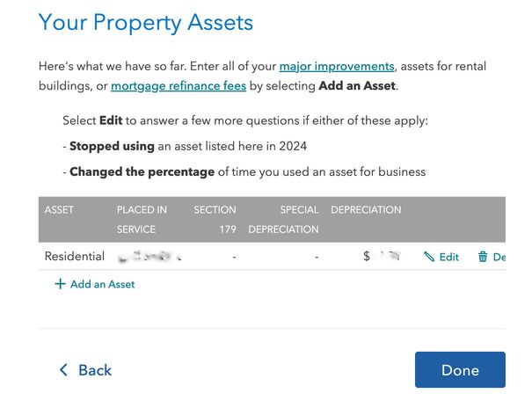Open the mortgage refinance fees link
This screenshot has width=532, height=415.
[x=179, y=86]
